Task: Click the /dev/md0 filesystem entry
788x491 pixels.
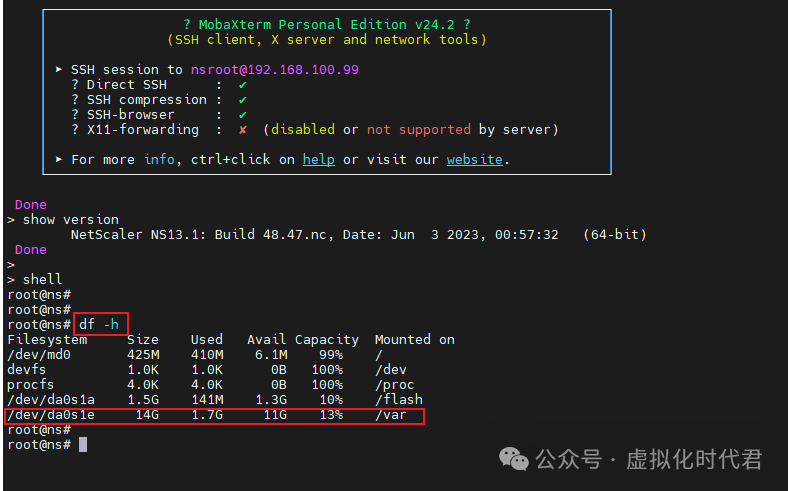Action: click(x=39, y=355)
